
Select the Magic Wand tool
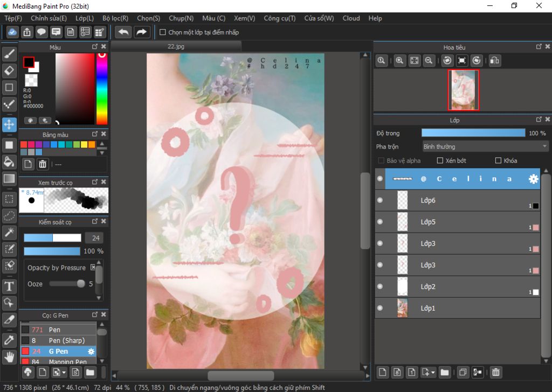9,232
